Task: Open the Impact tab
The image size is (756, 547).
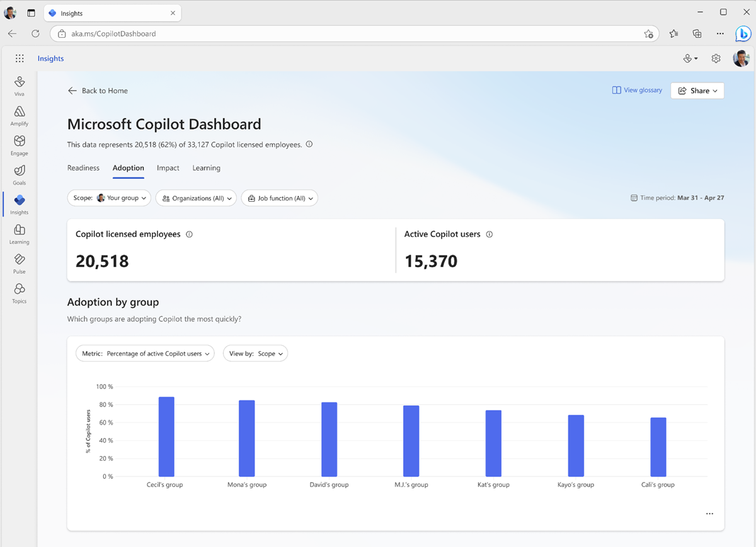Action: pos(168,168)
